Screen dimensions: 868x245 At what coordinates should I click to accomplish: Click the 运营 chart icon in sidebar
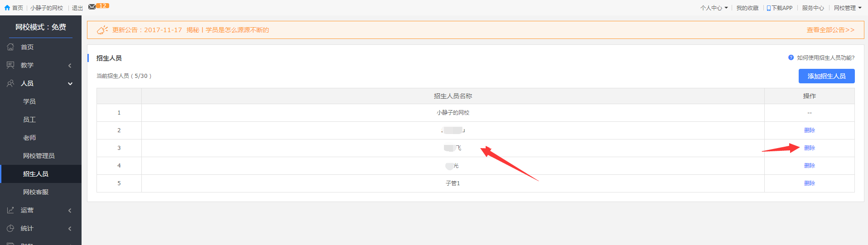(x=10, y=210)
